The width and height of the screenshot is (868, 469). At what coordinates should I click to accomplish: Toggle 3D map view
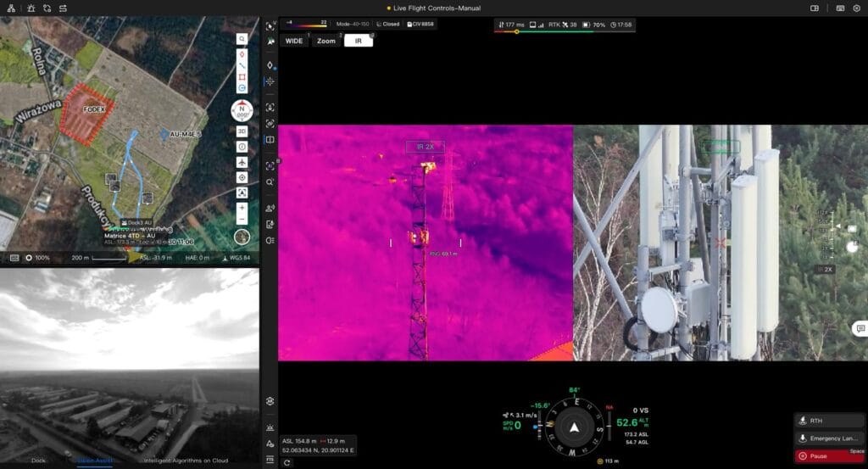(x=242, y=131)
